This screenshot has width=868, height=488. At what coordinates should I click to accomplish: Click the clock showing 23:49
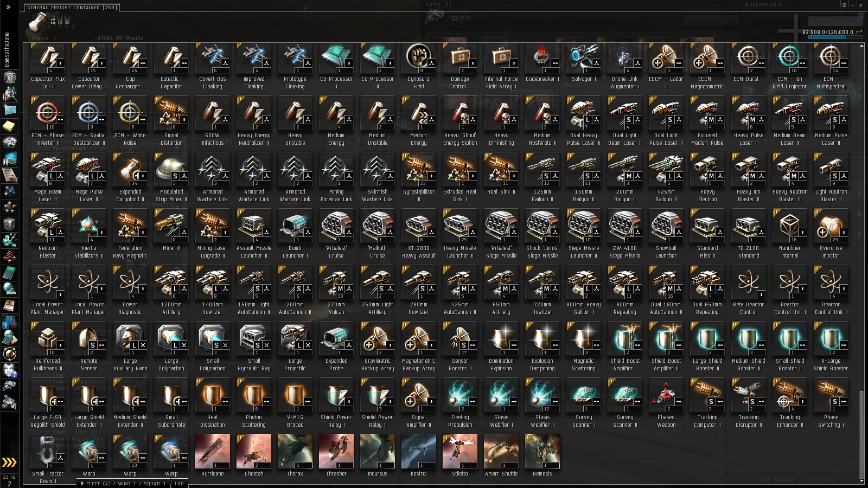(x=9, y=477)
